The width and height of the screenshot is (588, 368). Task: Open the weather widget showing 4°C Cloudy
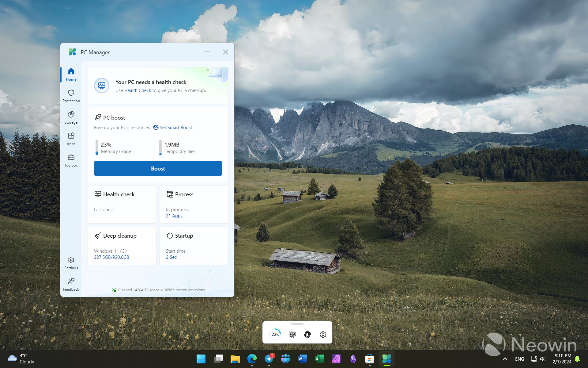tap(21, 359)
